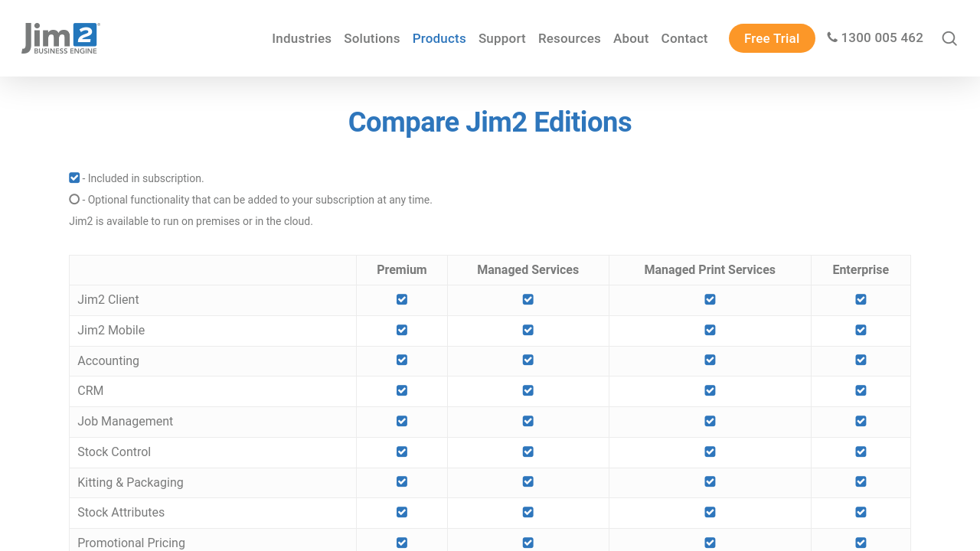Viewport: 980px width, 551px height.
Task: Open the Resources menu
Action: (x=570, y=38)
